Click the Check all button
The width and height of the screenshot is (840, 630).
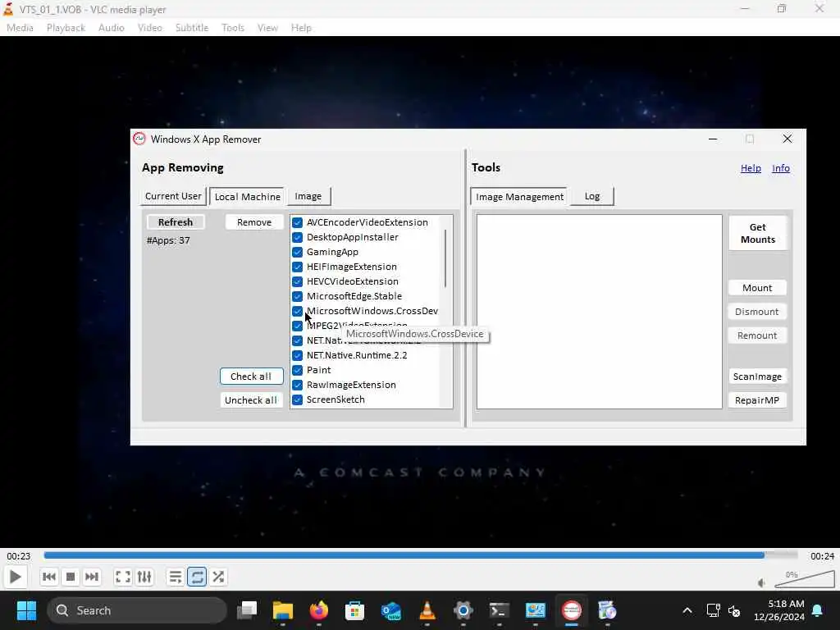[251, 376]
